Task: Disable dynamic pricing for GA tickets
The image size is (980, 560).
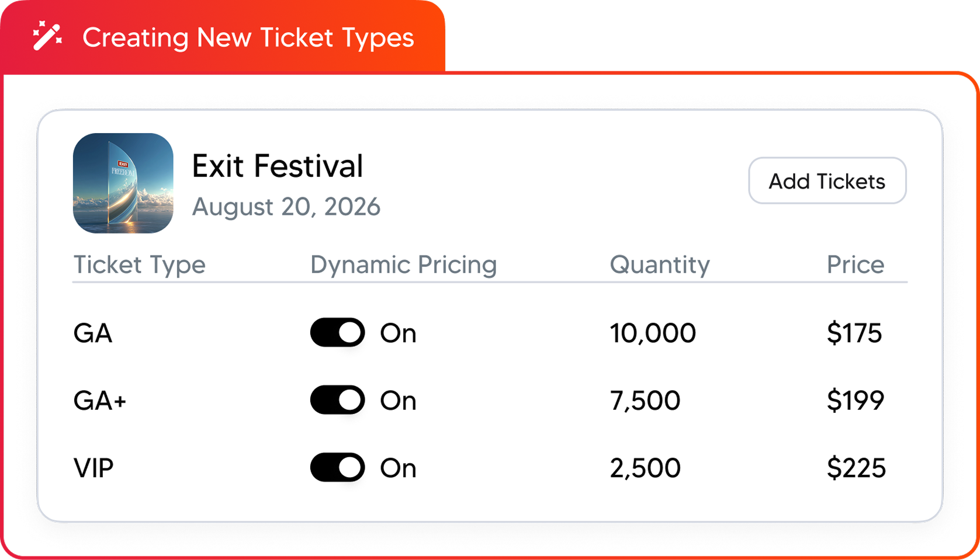Action: pos(338,333)
